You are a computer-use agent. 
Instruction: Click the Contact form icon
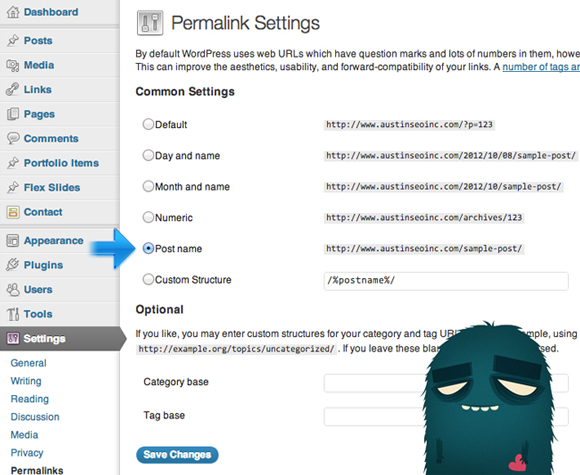click(x=13, y=212)
